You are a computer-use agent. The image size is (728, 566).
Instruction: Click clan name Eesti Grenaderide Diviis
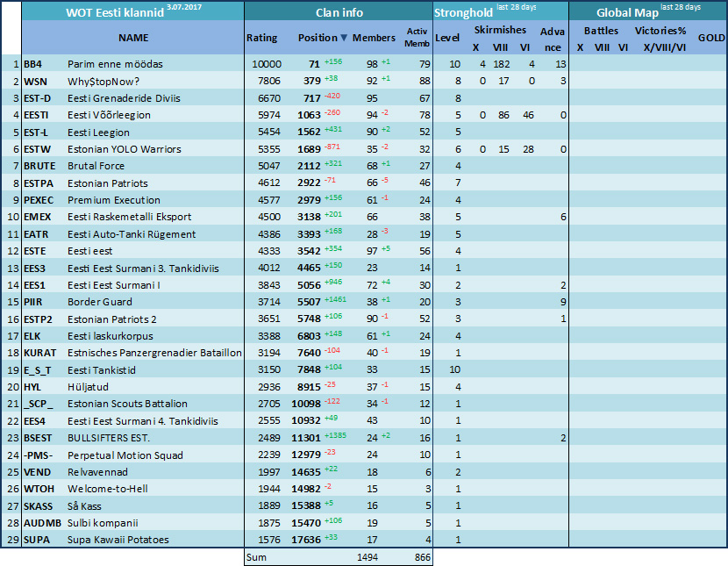[124, 98]
